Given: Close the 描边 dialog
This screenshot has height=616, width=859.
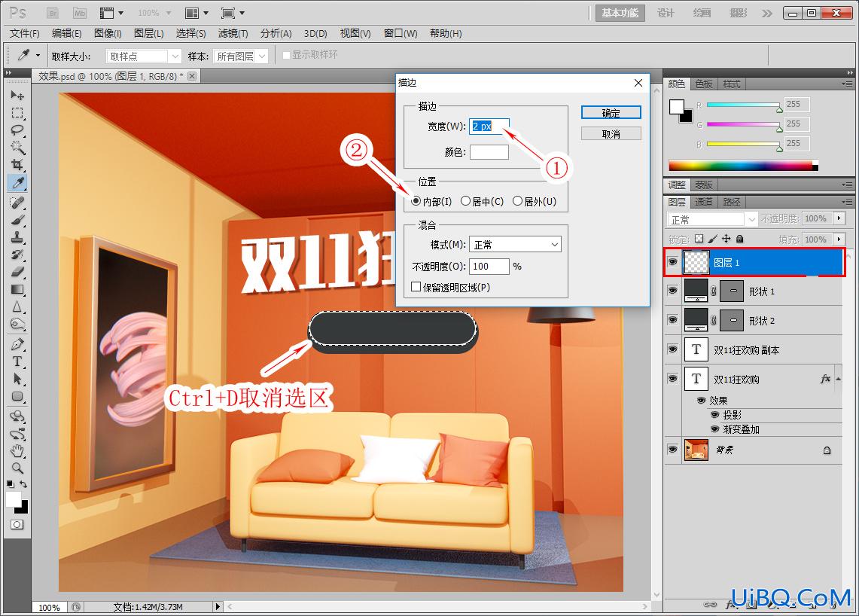Looking at the screenshot, I should (638, 83).
